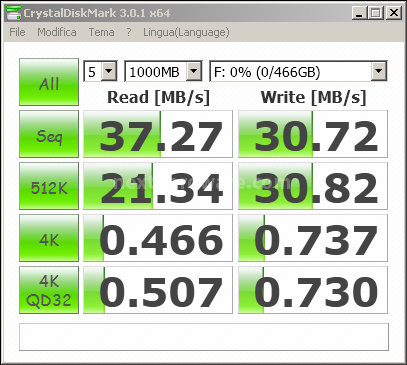Open the File menu

coord(17,32)
